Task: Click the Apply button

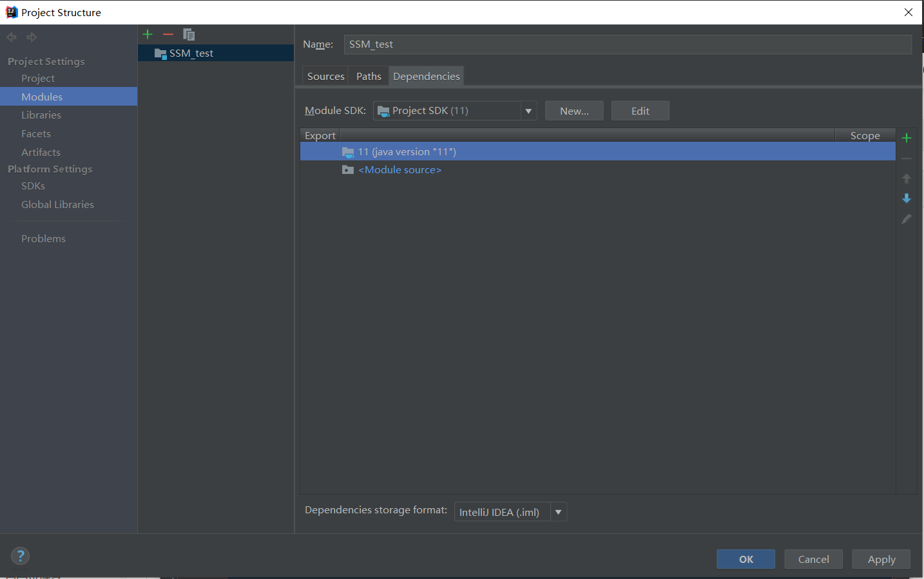Action: tap(881, 559)
